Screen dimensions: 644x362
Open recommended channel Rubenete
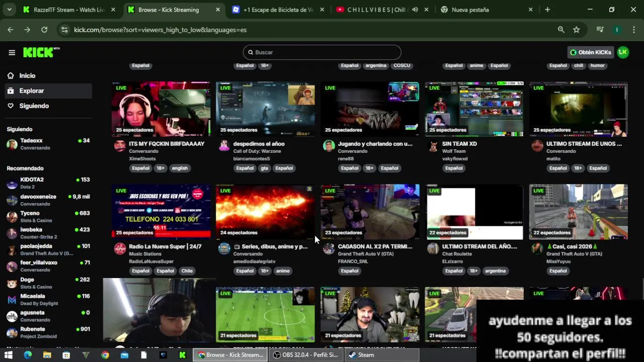pyautogui.click(x=48, y=332)
